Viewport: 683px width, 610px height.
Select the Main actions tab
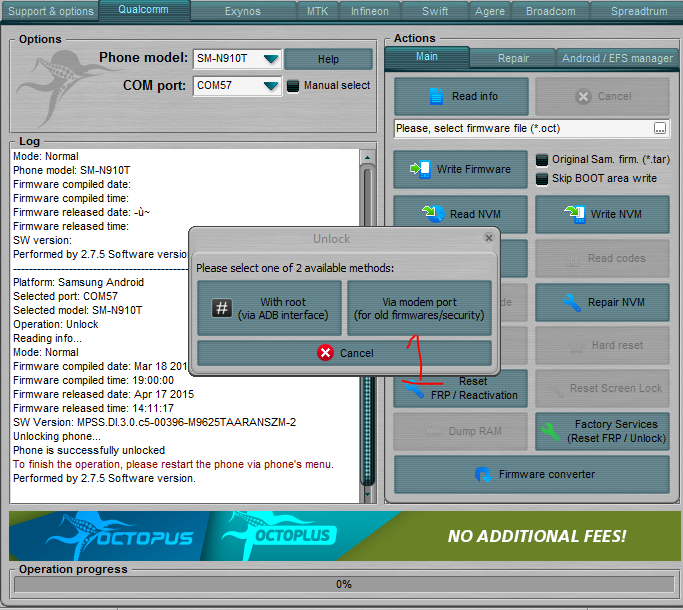coord(426,57)
